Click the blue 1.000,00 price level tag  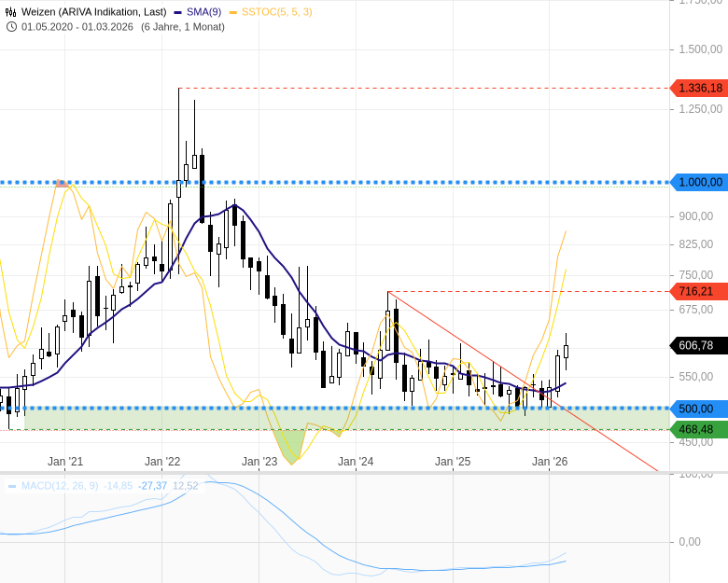coord(699,182)
